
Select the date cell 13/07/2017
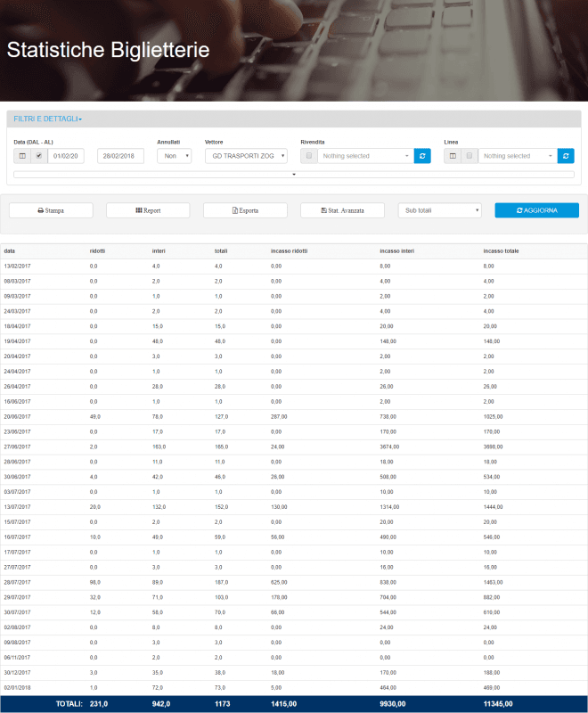click(17, 507)
